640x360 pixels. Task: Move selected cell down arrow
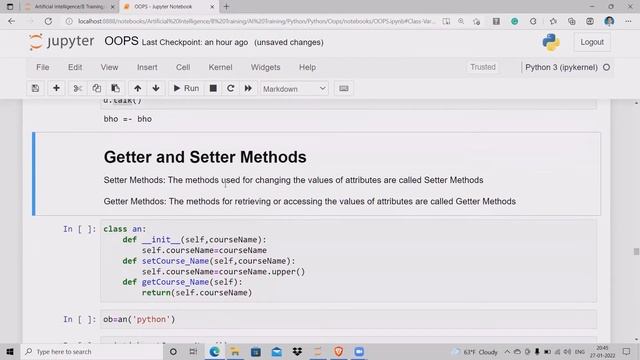point(156,88)
